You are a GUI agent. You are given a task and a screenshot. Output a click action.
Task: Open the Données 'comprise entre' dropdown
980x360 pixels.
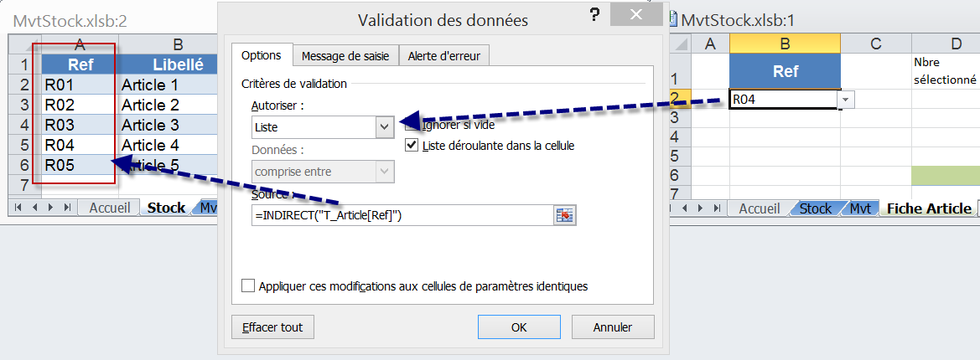click(385, 172)
